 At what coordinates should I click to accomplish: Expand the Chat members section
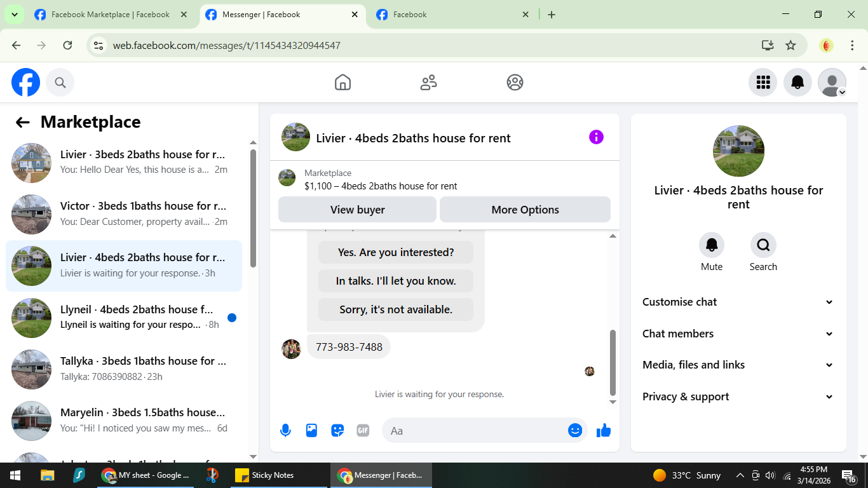click(x=738, y=334)
